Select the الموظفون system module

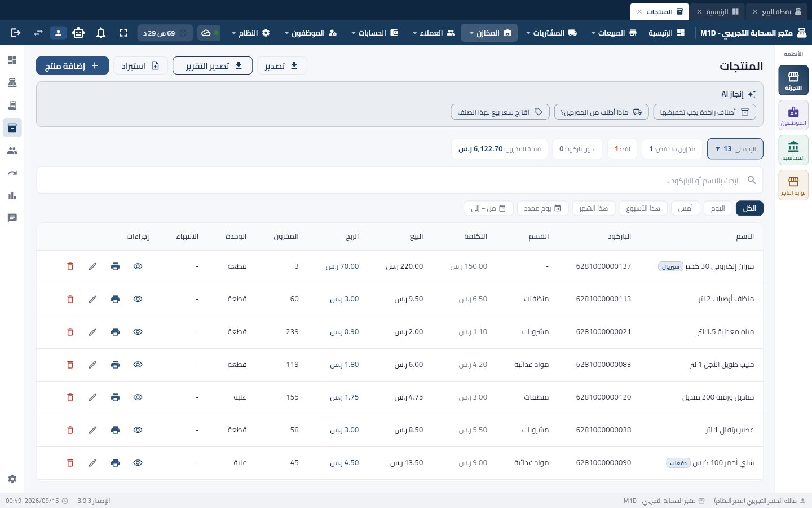(793, 115)
